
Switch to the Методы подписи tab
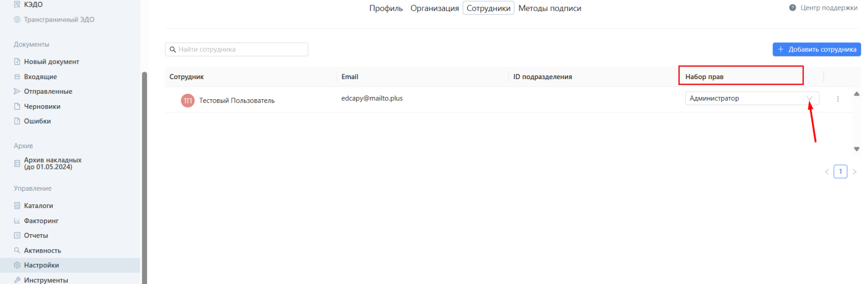tap(550, 8)
